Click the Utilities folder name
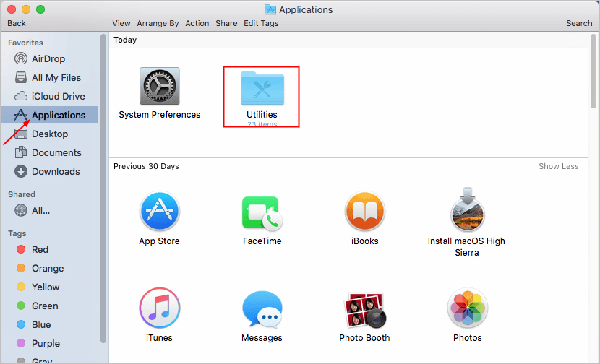Image resolution: width=600 pixels, height=364 pixels. tap(262, 115)
